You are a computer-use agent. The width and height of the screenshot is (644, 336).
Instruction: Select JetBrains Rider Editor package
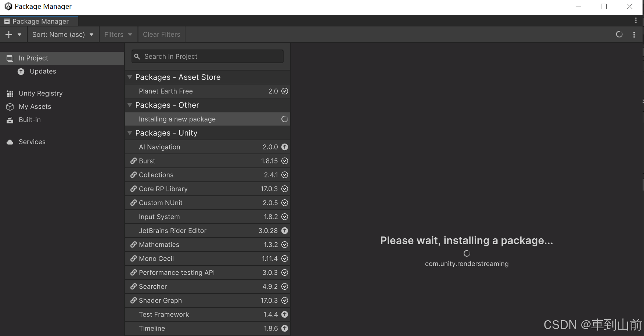click(208, 231)
